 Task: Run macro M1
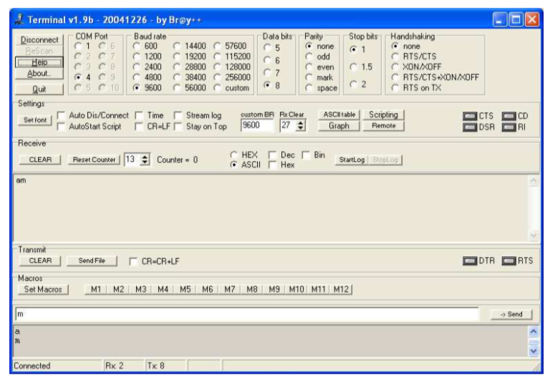coord(96,289)
